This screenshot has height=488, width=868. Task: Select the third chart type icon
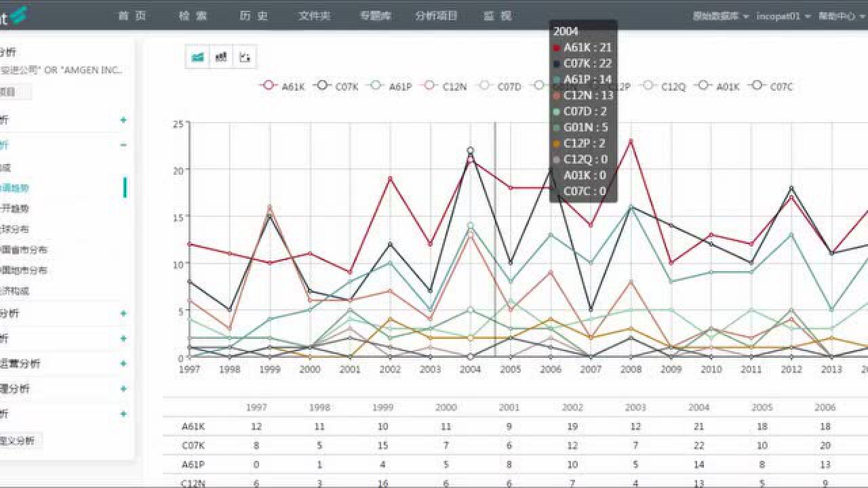pyautogui.click(x=244, y=57)
